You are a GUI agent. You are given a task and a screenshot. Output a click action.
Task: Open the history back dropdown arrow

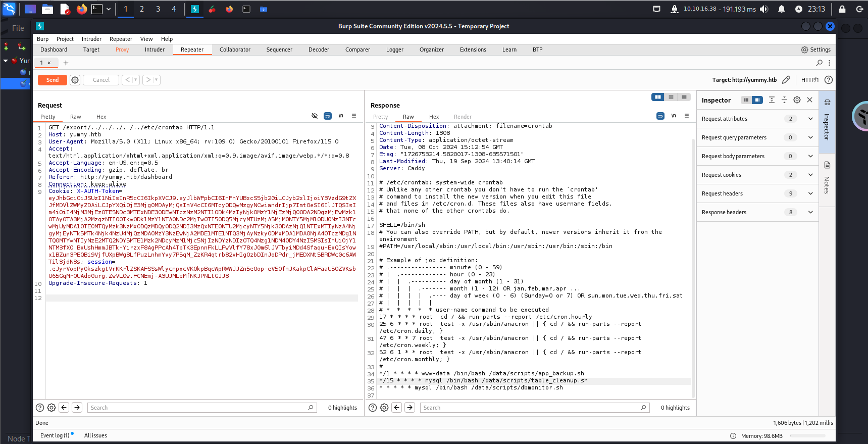click(135, 80)
